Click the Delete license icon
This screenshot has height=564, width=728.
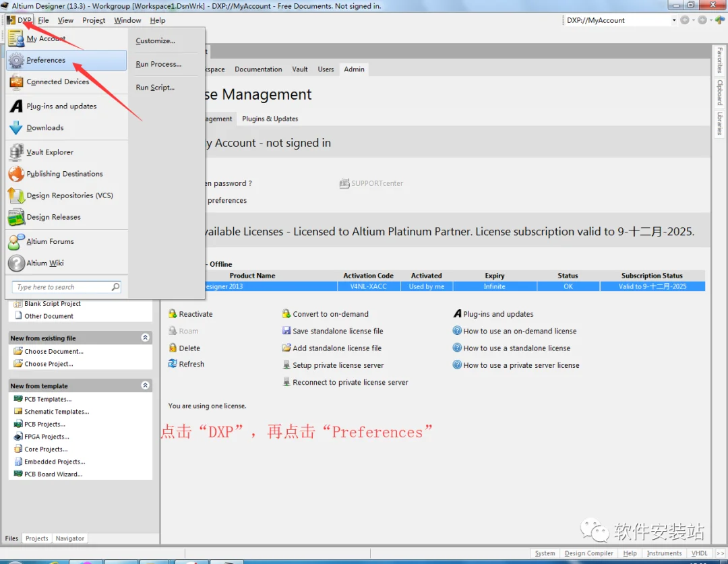pyautogui.click(x=173, y=348)
